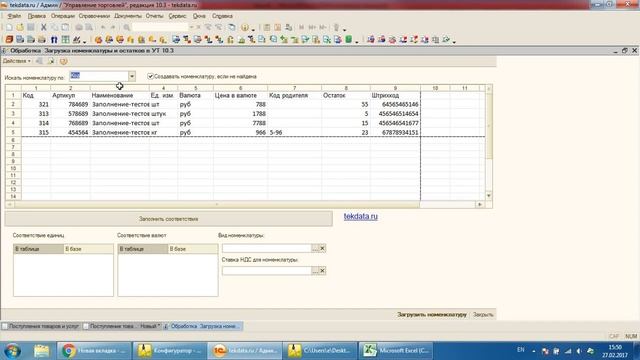The height and width of the screenshot is (360, 640).
Task: Switch to Поступление това... Новый window tab
Action: pyautogui.click(x=122, y=326)
